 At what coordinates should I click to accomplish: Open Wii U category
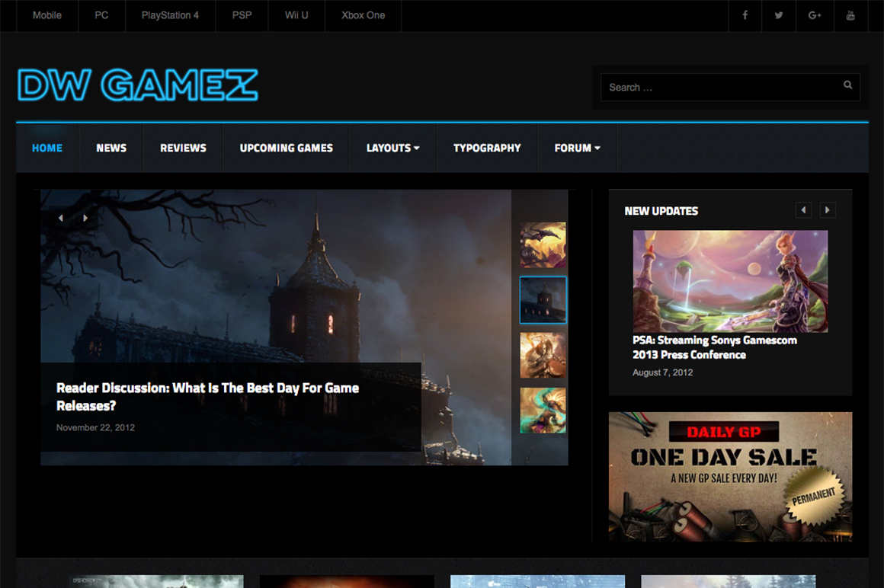[x=296, y=15]
